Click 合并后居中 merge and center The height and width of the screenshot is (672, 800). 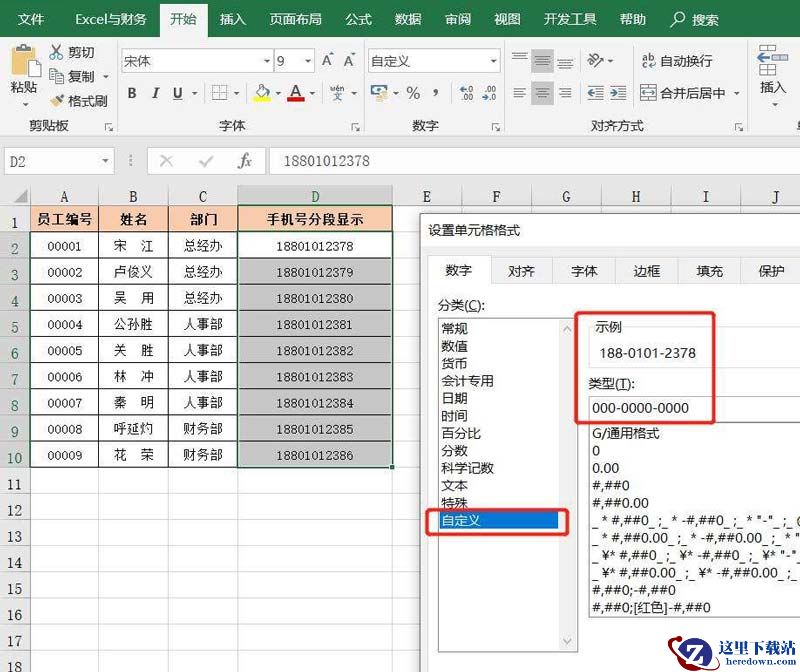(x=683, y=93)
